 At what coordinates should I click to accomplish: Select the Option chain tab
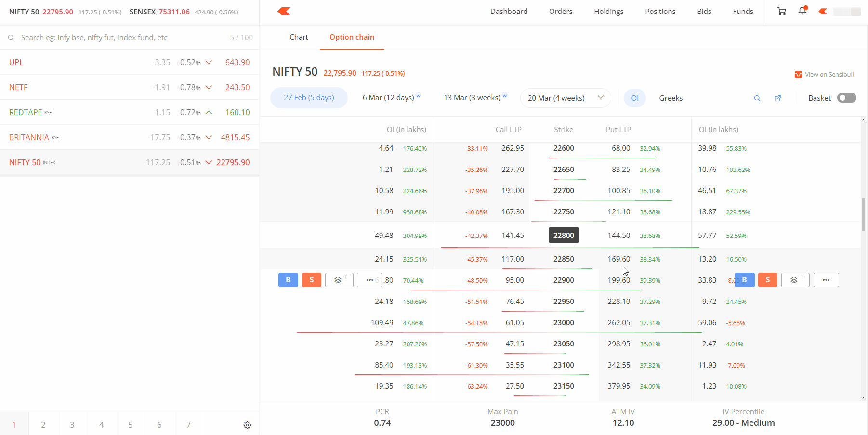tap(352, 37)
